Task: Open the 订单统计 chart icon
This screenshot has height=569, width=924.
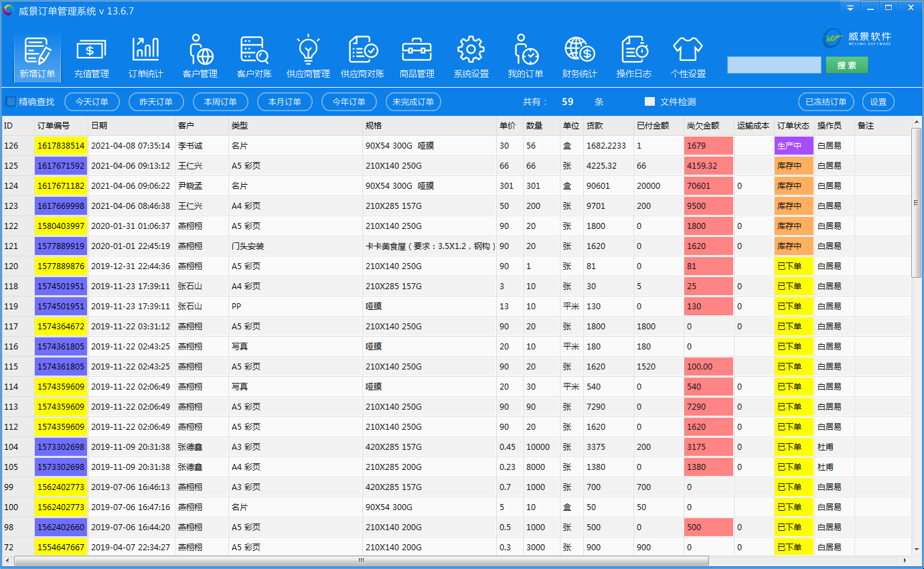Action: pos(145,57)
